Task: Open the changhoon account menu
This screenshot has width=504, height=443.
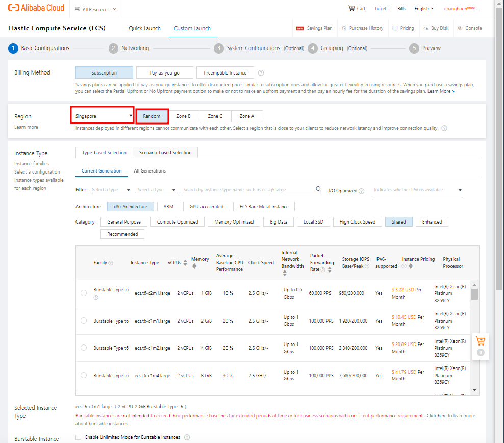Action: (461, 8)
